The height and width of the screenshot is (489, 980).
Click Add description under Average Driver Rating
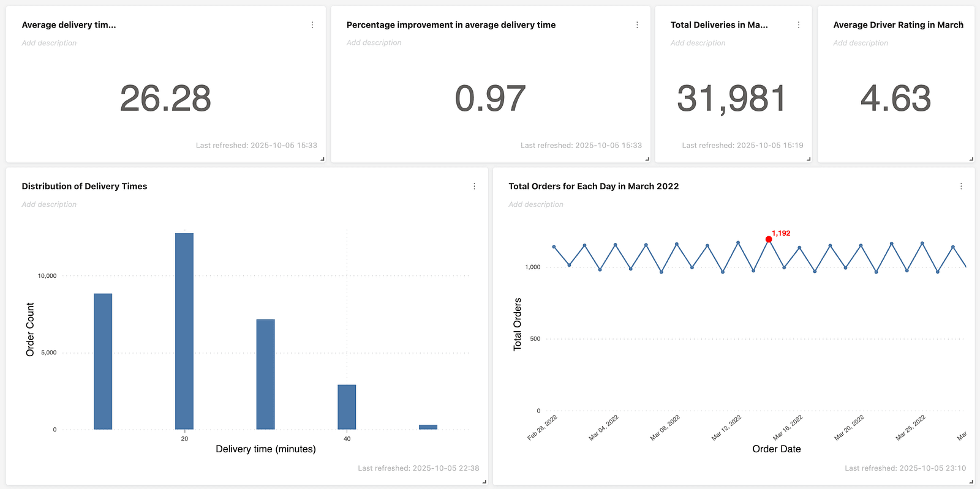pos(860,43)
